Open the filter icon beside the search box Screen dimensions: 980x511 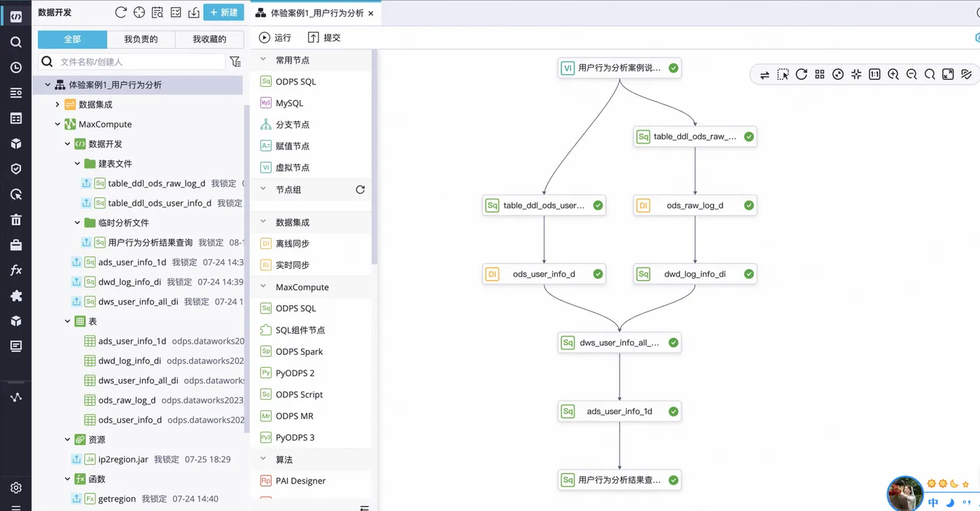(x=235, y=62)
